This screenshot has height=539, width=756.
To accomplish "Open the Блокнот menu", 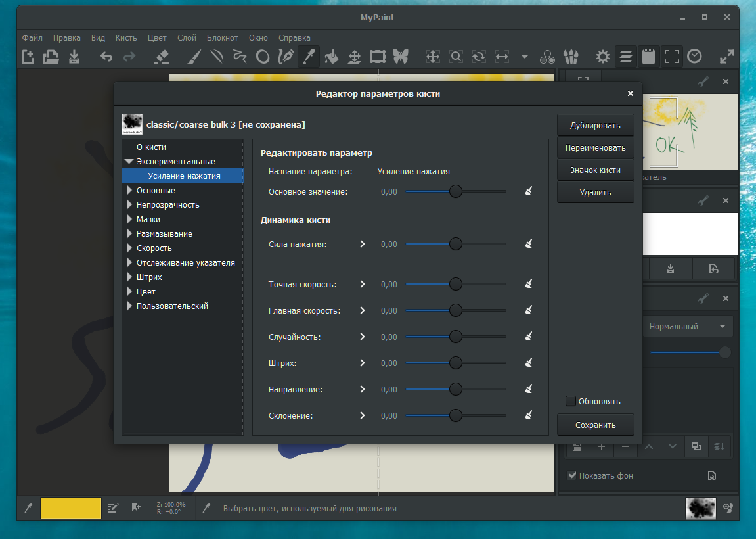I will pyautogui.click(x=222, y=37).
